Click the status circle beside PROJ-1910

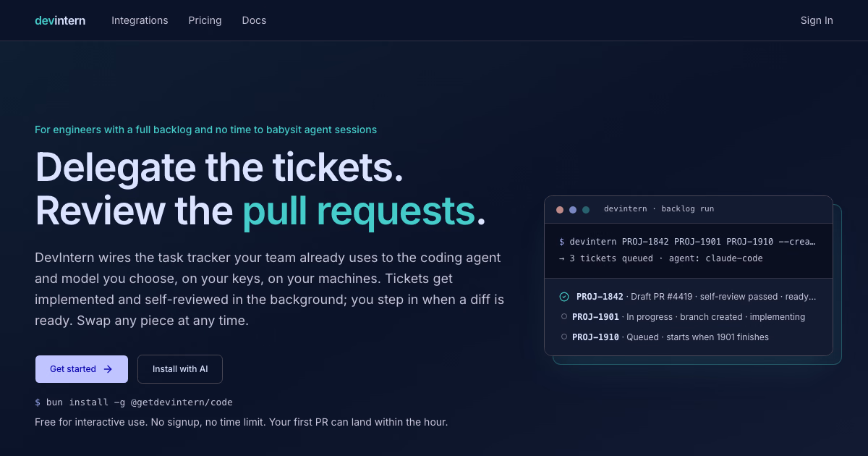pos(564,337)
